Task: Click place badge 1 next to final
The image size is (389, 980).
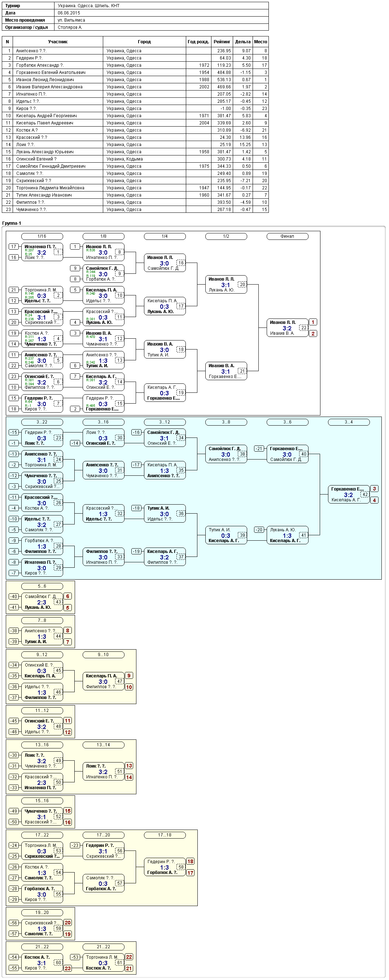Action: pos(313,322)
